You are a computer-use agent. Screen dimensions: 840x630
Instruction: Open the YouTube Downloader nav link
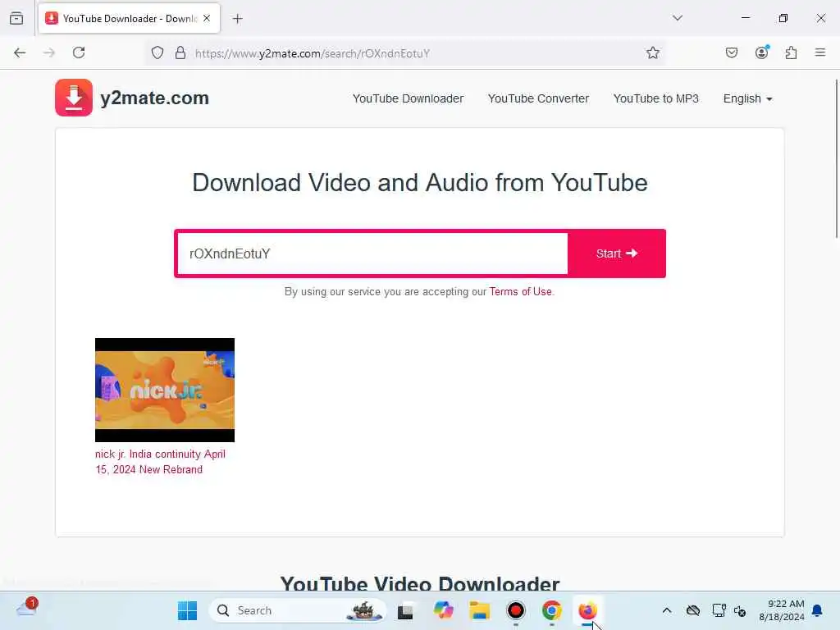pyautogui.click(x=408, y=98)
